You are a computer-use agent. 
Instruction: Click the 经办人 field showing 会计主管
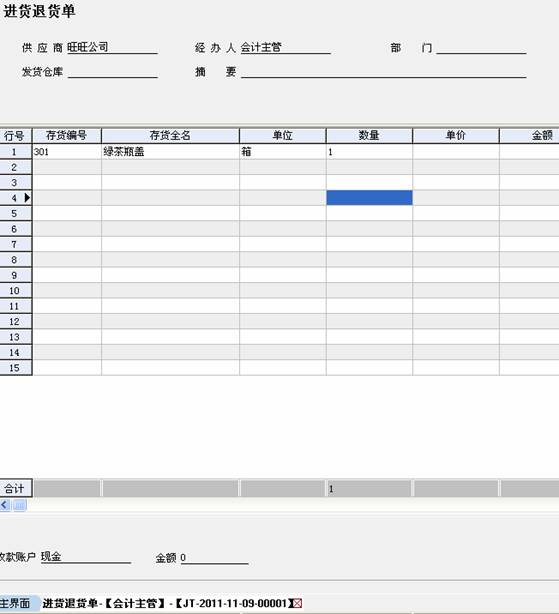285,48
